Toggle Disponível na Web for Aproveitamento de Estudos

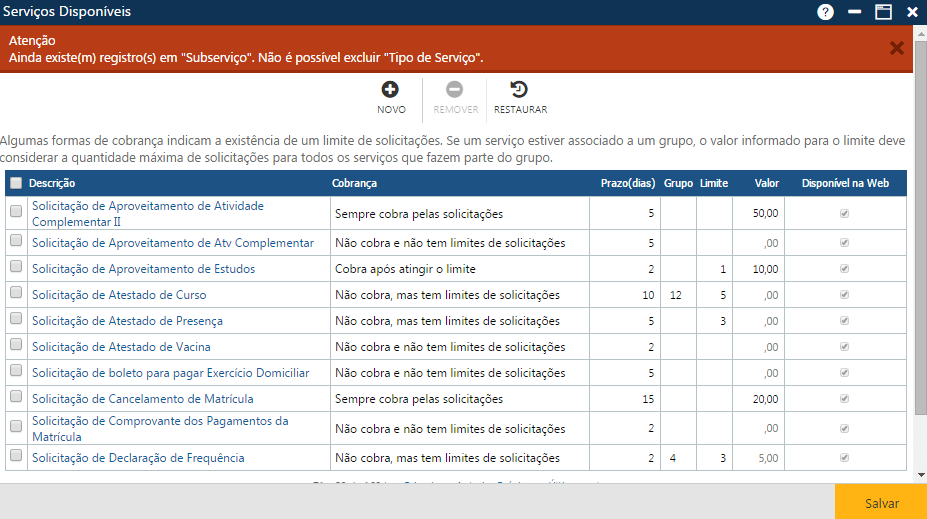844,268
